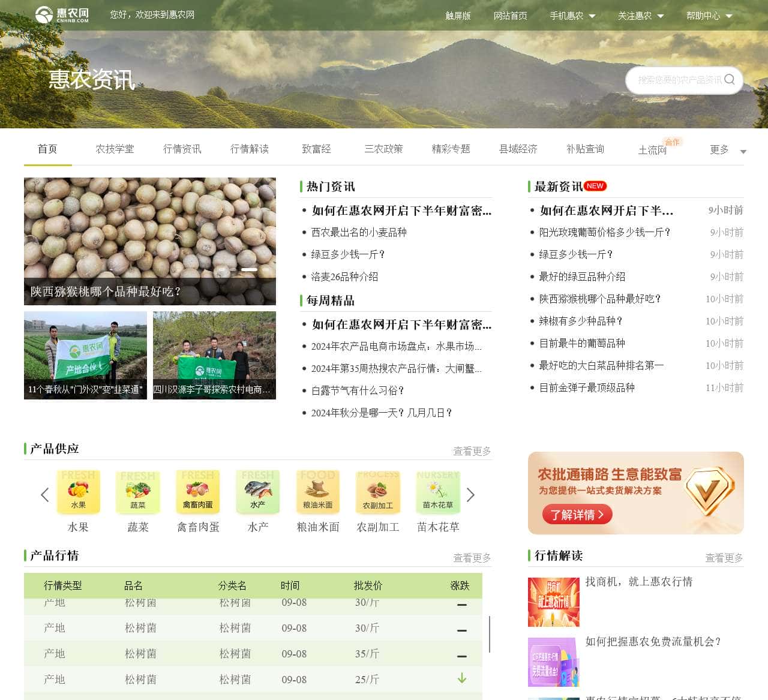Open the 三农政策 tab
This screenshot has width=768, height=700.
click(x=384, y=149)
